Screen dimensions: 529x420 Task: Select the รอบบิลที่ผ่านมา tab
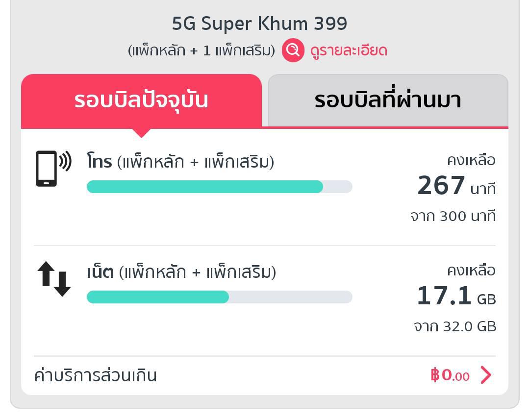388,100
